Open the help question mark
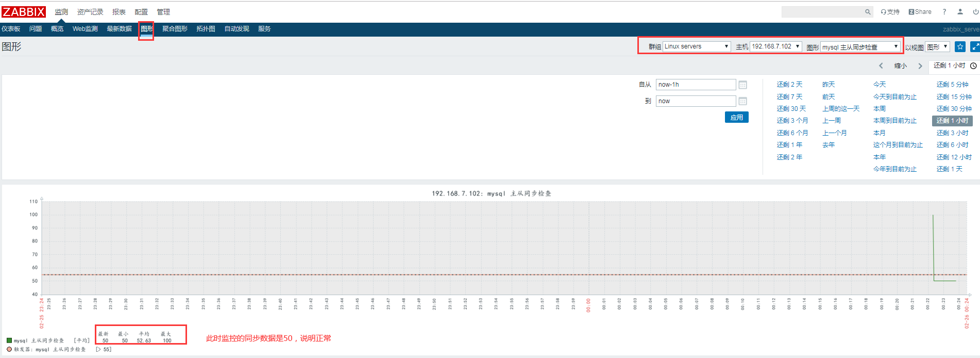 tap(944, 12)
